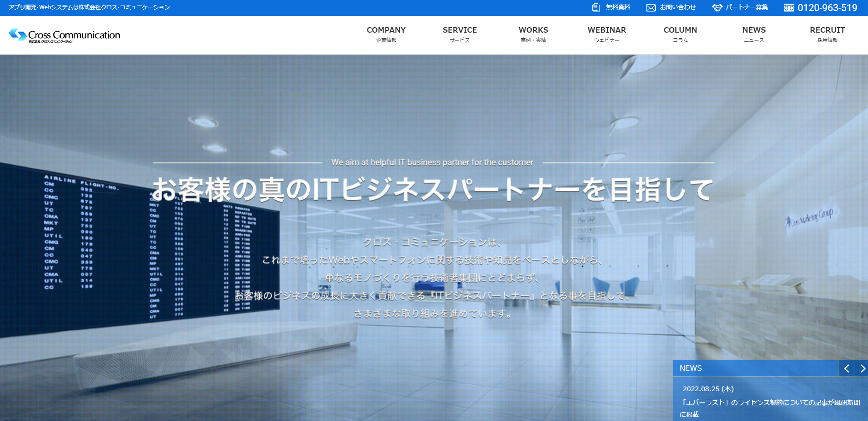Click the handshake icon for パートナー募集
Viewport: 868px width, 421px height.
tap(717, 8)
